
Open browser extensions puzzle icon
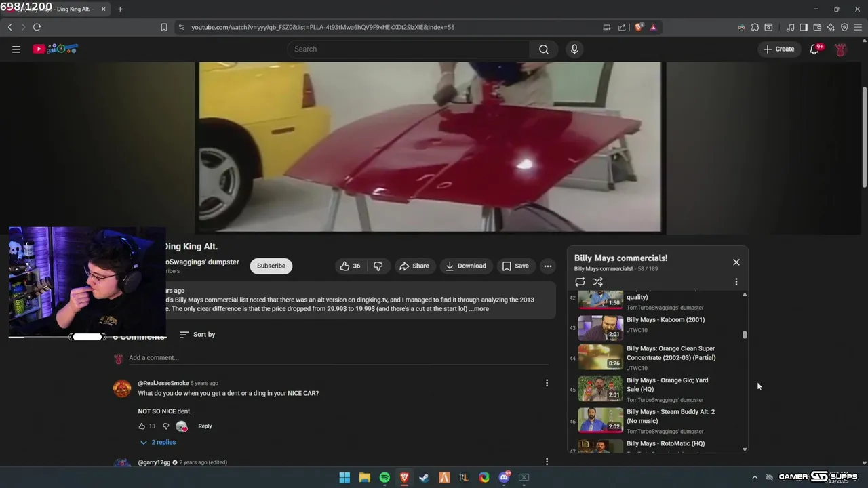pos(755,27)
